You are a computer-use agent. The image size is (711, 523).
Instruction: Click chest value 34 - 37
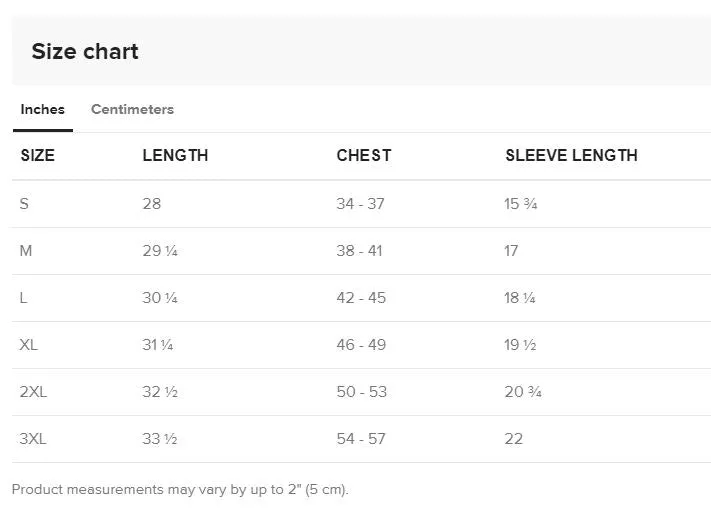[360, 204]
